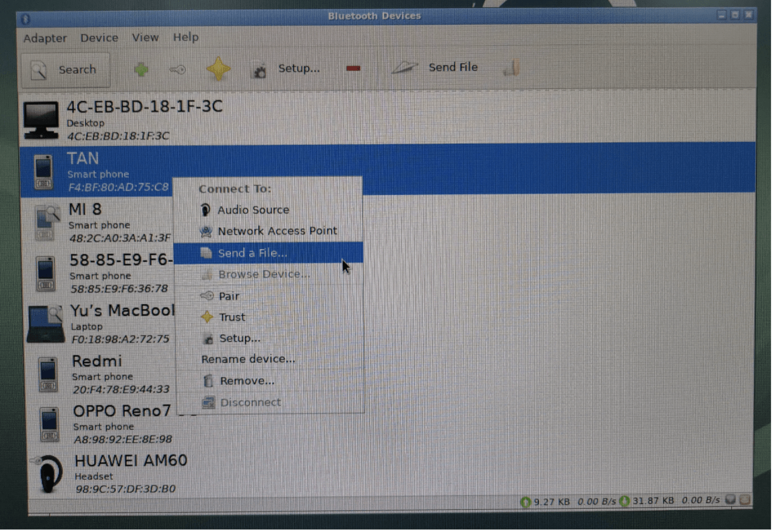This screenshot has height=532, width=774.
Task: Click the Setup... toolbar button
Action: coord(286,69)
